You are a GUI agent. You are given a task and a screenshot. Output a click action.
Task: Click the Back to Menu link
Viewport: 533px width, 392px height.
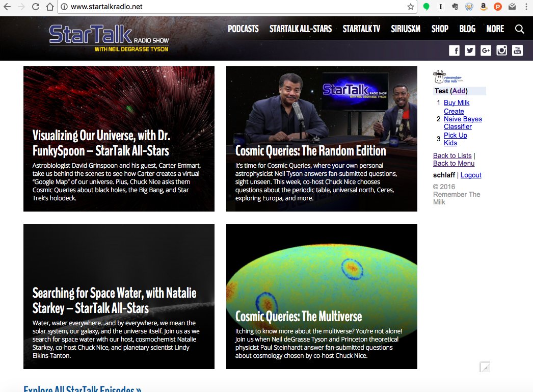click(454, 163)
